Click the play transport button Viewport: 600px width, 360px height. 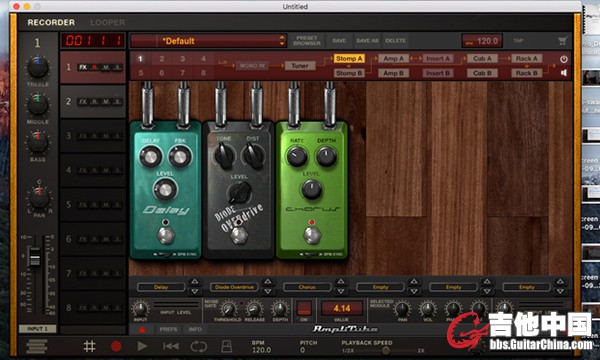142,346
